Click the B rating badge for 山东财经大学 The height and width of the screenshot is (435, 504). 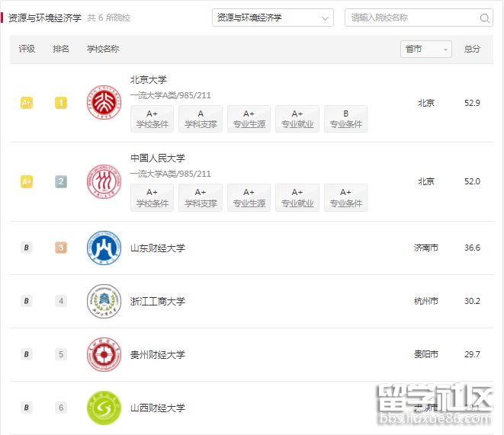tap(27, 248)
